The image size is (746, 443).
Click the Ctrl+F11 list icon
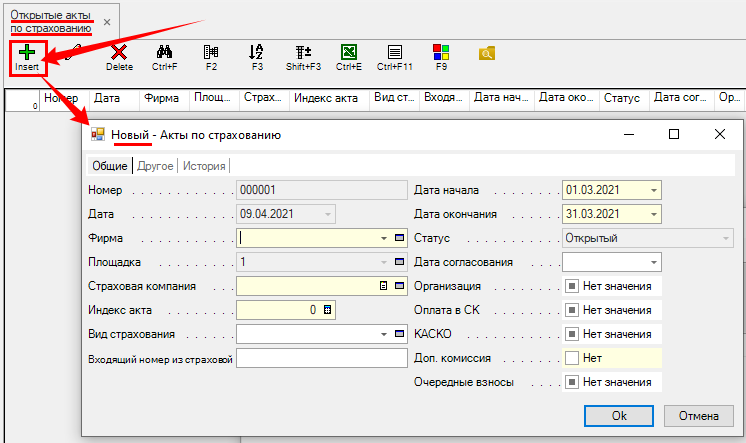click(x=395, y=52)
